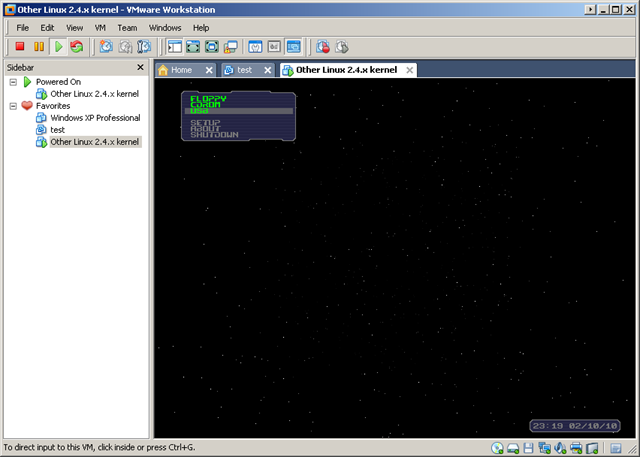Open the VM menu
Screen dimensions: 640x457
tap(101, 27)
